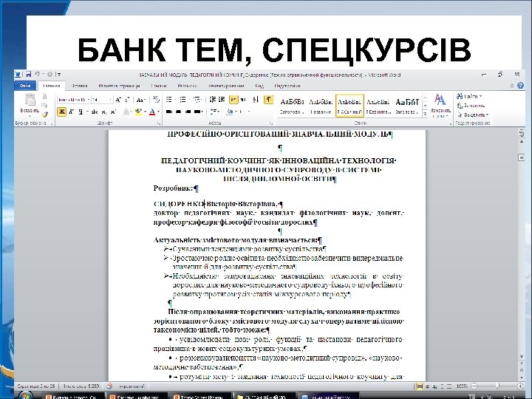Open the line spacing dropdown
This screenshot has width=532, height=399.
215,112
